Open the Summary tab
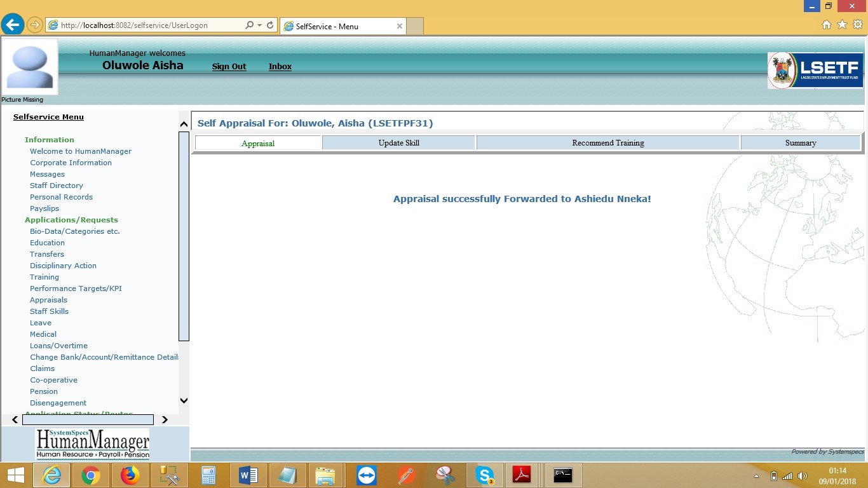The image size is (868, 488). click(x=801, y=143)
